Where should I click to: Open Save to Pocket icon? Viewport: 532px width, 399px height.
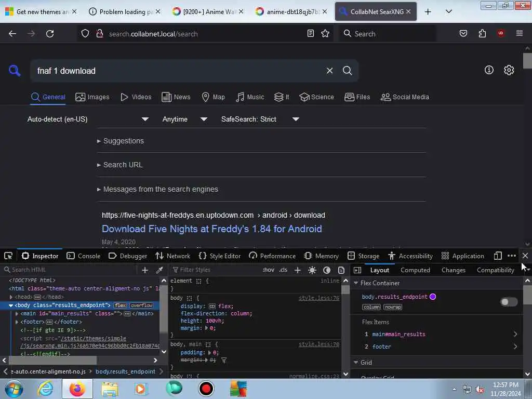[463, 33]
